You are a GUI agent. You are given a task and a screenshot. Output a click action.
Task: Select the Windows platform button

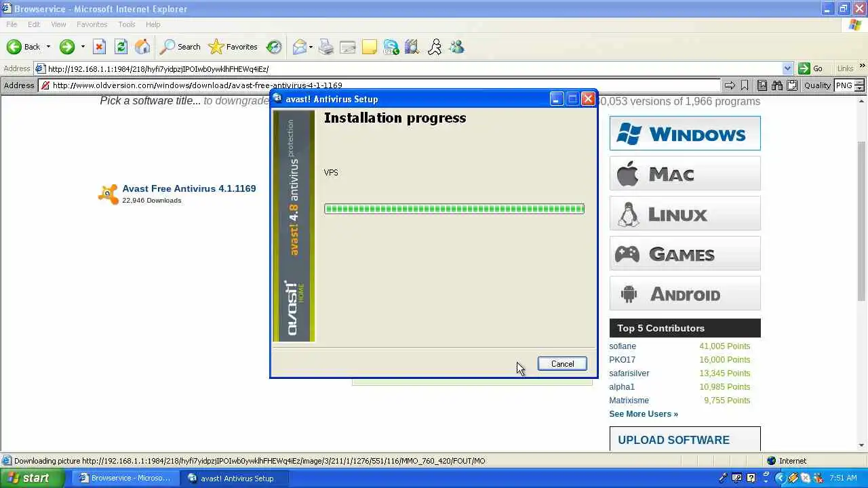pos(685,134)
